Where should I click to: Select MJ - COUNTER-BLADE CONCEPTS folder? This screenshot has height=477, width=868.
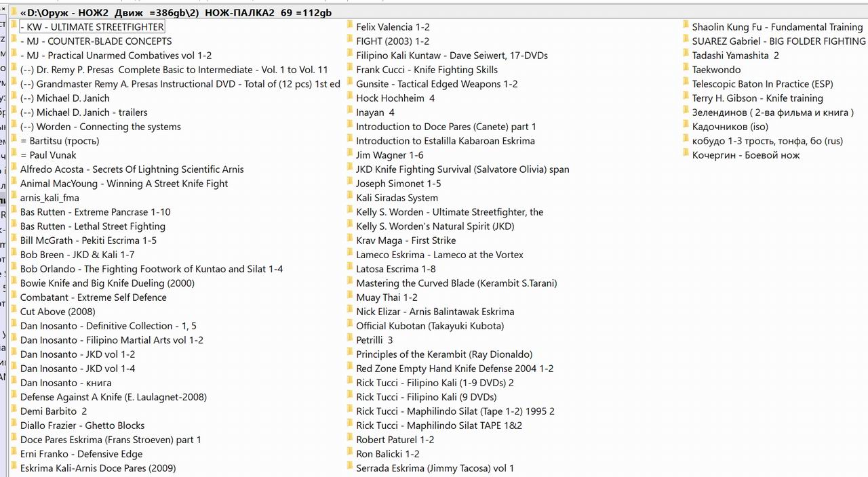(x=96, y=41)
